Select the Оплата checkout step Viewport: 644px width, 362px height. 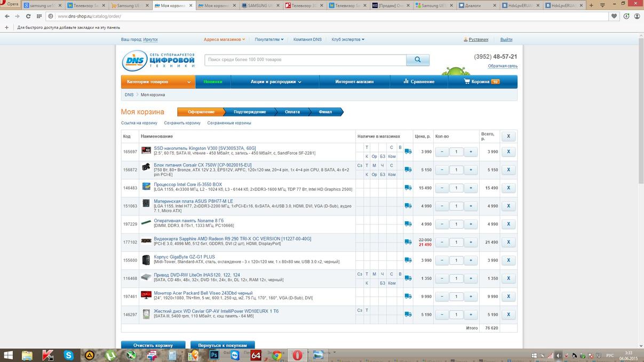(292, 112)
